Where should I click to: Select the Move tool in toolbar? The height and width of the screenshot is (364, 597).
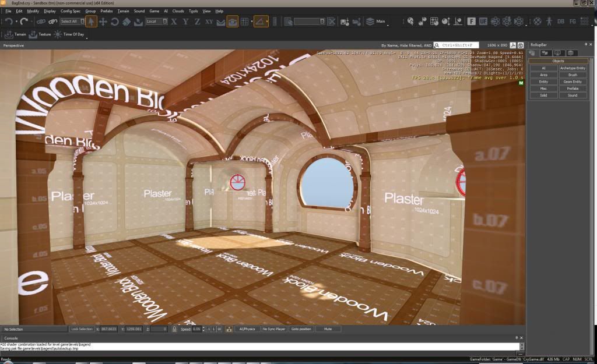(103, 22)
